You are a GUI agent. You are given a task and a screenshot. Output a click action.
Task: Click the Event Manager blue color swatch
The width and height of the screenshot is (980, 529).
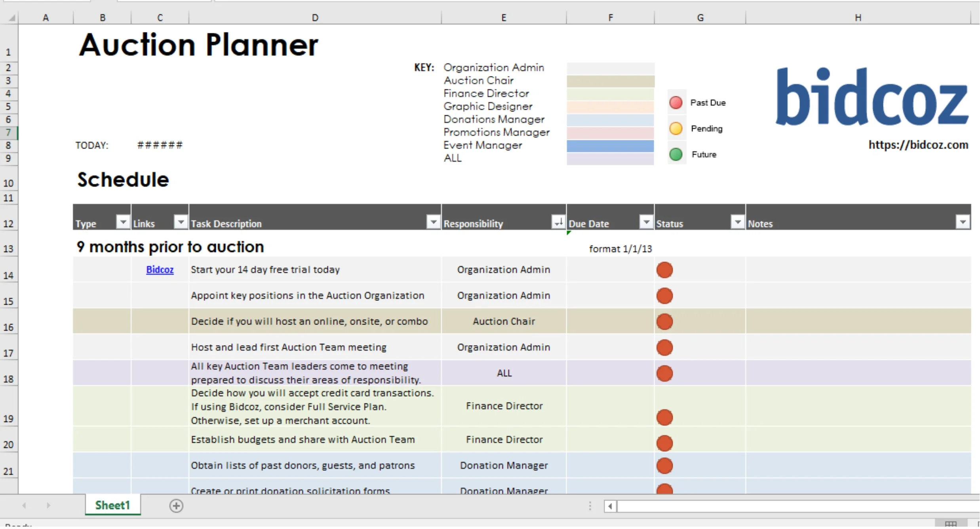click(x=610, y=146)
